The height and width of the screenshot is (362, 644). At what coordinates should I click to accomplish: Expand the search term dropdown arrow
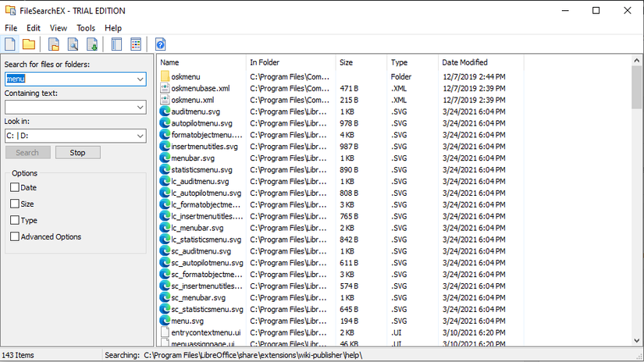pos(140,79)
